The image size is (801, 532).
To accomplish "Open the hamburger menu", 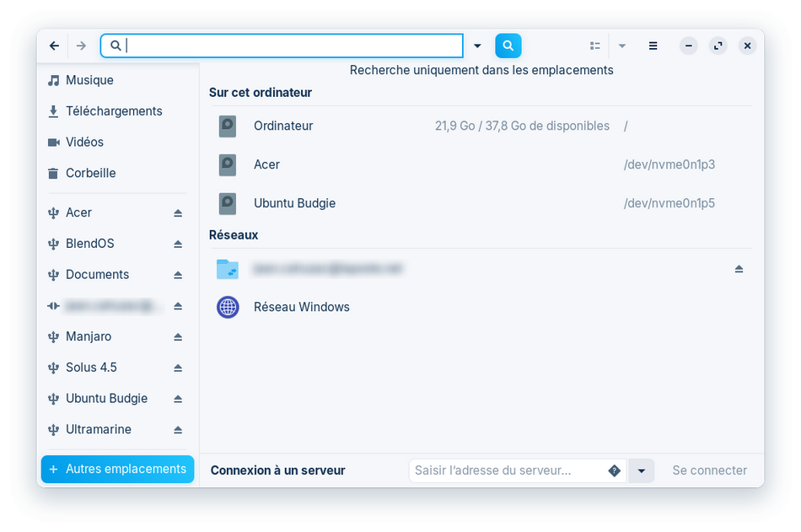I will [653, 46].
